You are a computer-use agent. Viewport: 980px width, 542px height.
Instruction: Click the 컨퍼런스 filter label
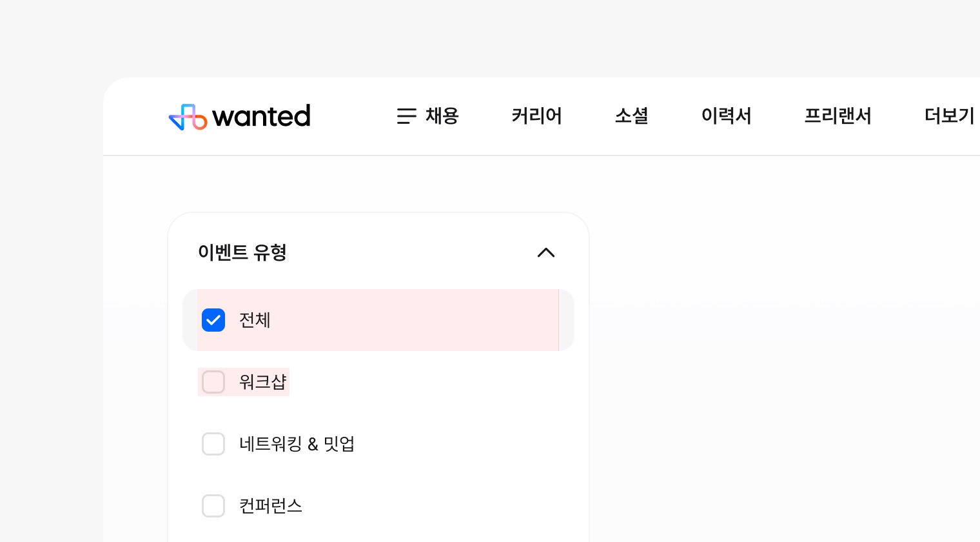pos(271,506)
